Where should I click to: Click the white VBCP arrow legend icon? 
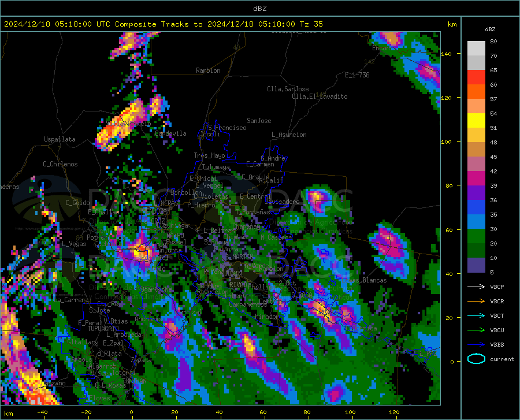point(476,287)
